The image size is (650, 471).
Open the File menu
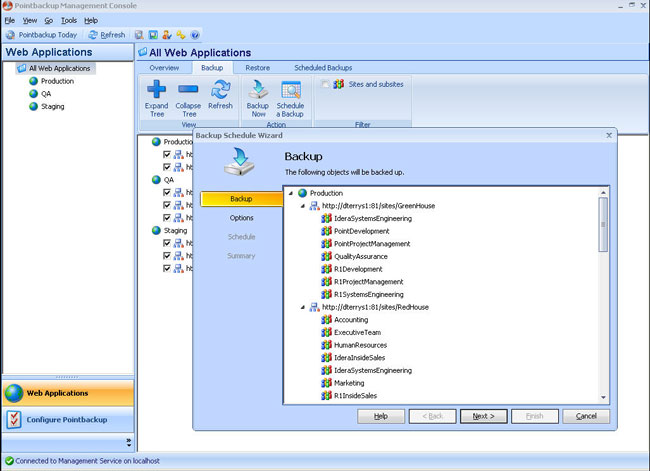(10, 20)
